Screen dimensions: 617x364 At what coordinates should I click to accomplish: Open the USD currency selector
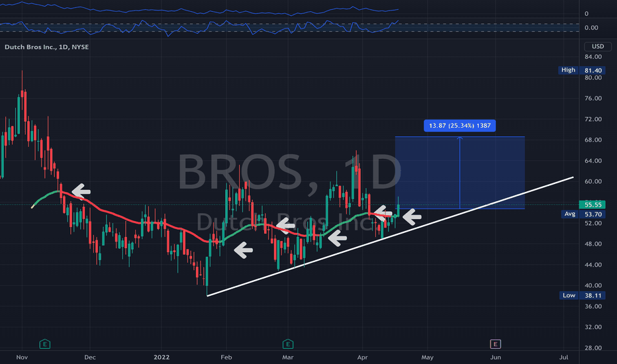click(x=598, y=46)
